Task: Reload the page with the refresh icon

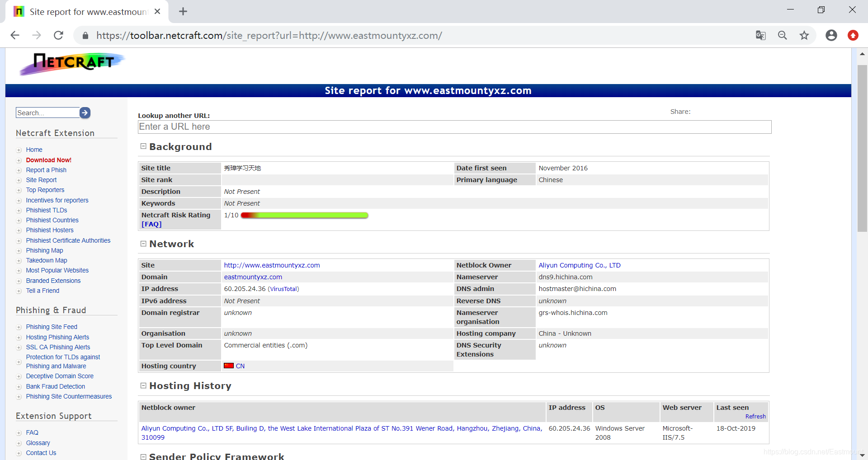Action: [58, 35]
